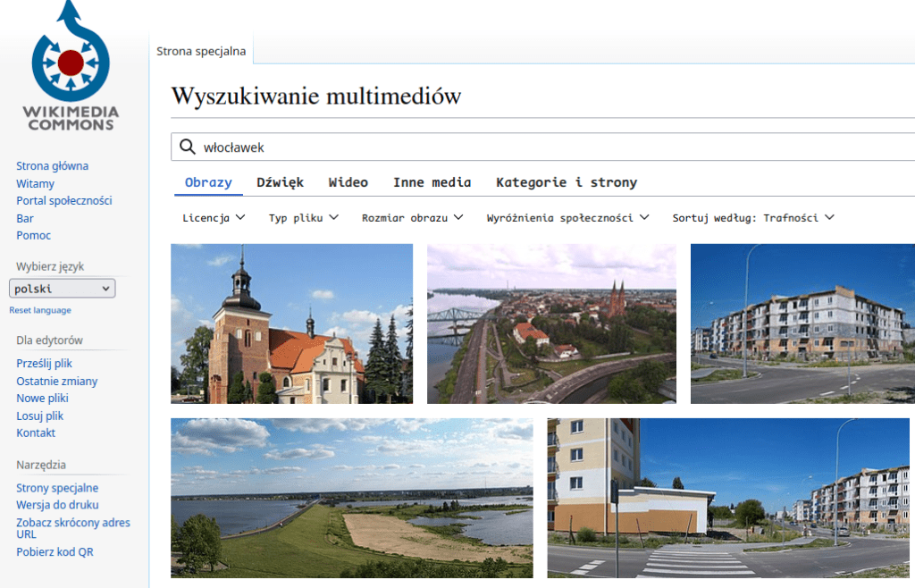Open the Kategorie i strony tab
915x588 pixels.
coord(567,181)
